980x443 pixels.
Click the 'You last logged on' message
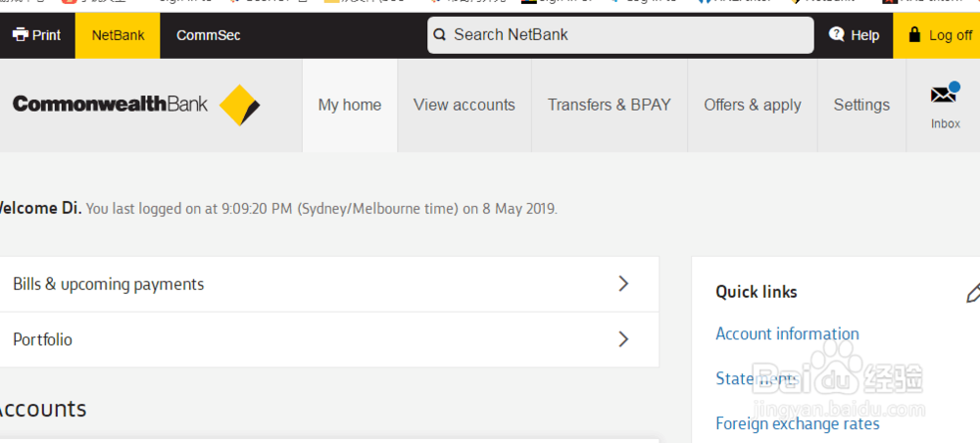(x=321, y=209)
